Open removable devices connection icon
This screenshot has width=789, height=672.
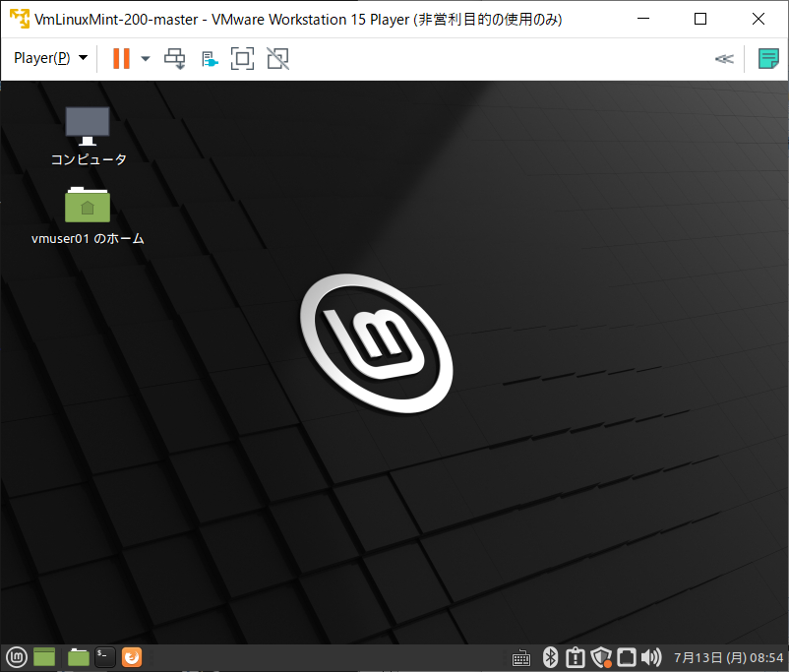[x=210, y=59]
